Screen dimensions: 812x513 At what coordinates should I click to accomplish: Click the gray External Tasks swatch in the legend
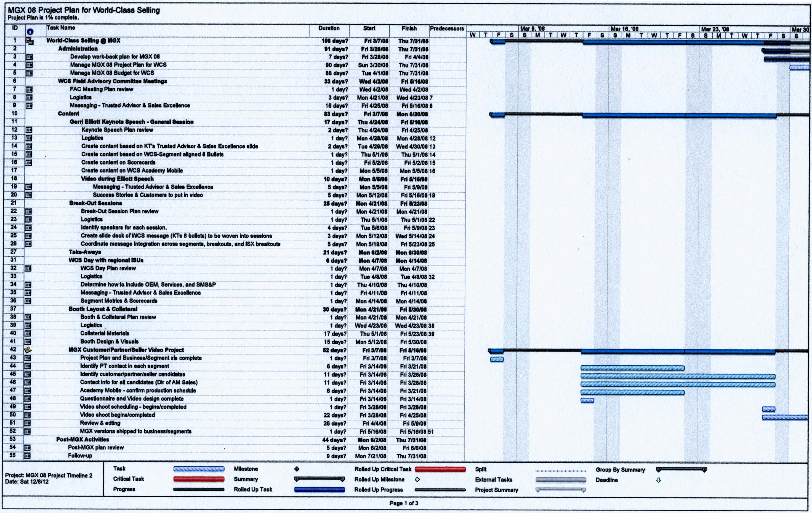click(561, 480)
